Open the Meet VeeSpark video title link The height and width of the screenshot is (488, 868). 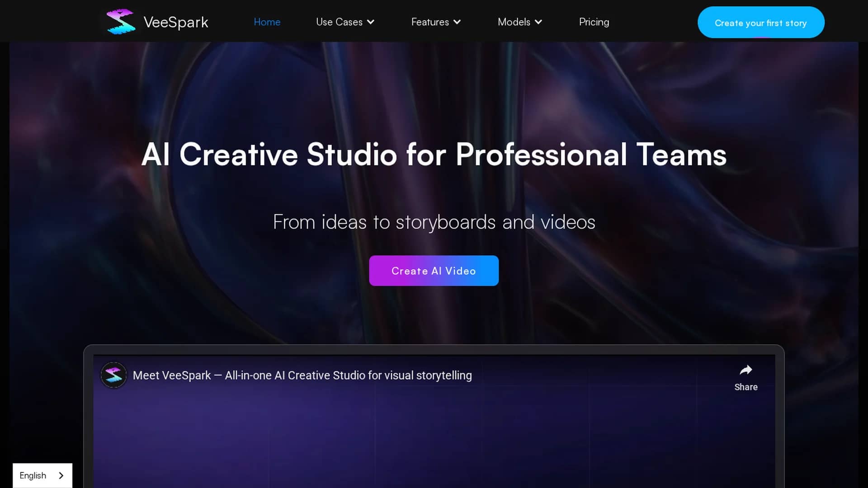(302, 375)
